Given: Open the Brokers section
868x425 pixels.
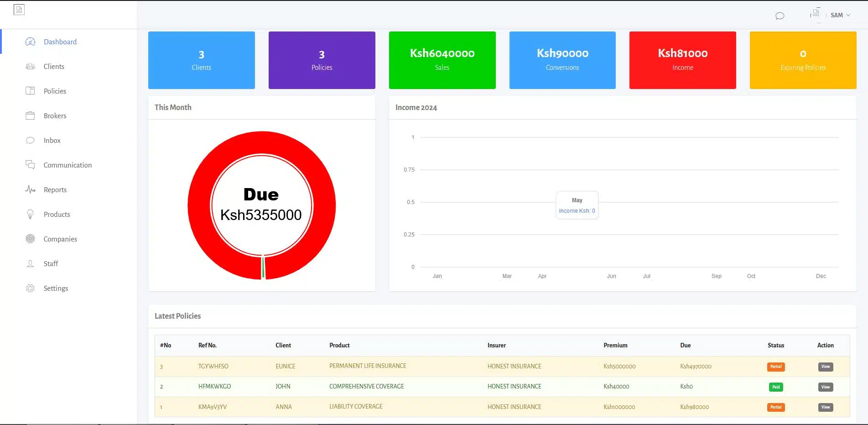Looking at the screenshot, I should click(x=55, y=116).
